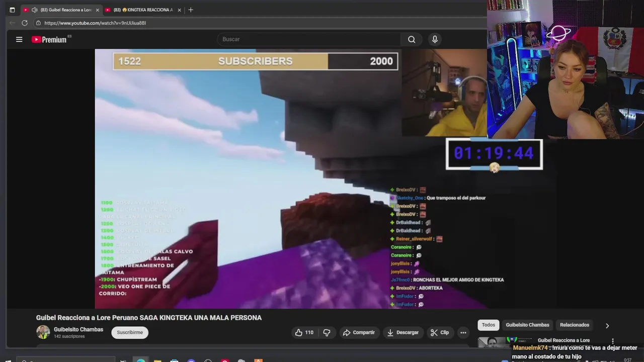Switch to the Guibel Reacciona a Lore tab
Screen dimensions: 644x362
(61, 10)
